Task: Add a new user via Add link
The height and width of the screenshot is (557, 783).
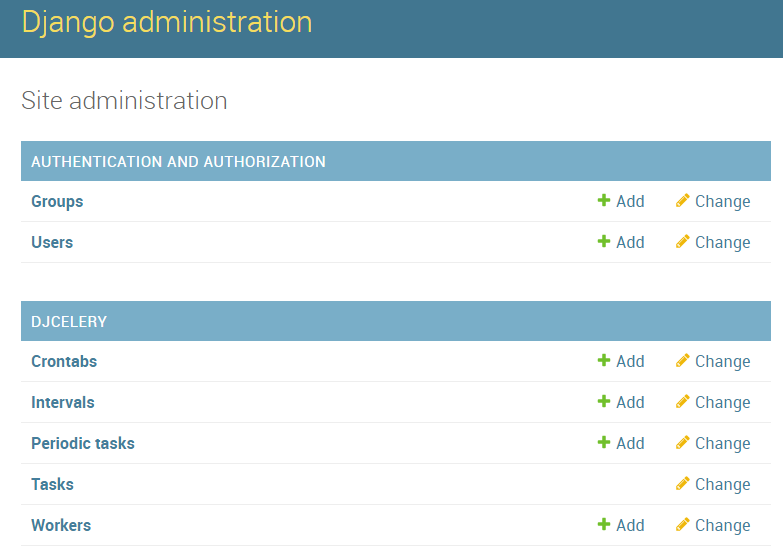Action: pyautogui.click(x=630, y=243)
